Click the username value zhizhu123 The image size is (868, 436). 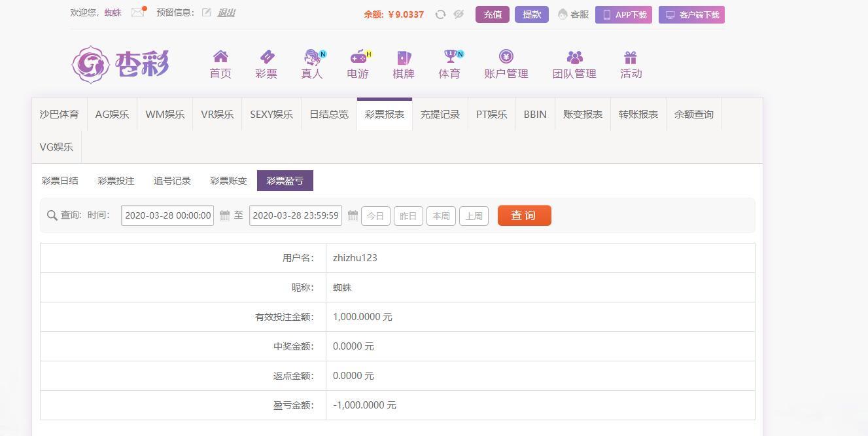355,258
